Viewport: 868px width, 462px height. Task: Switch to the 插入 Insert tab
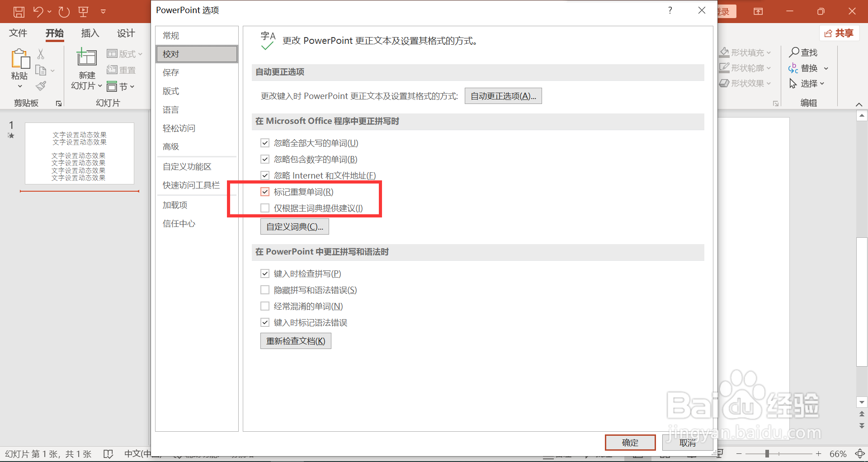coord(90,33)
